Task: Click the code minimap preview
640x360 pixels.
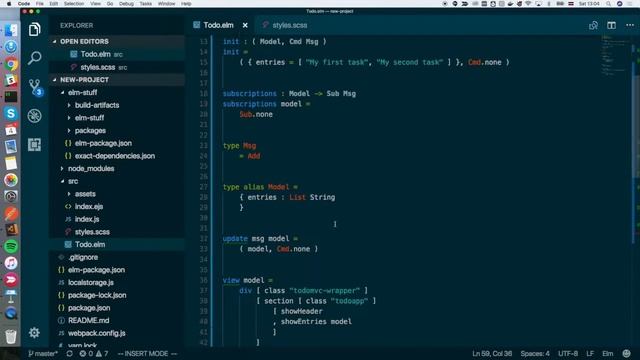Action: (x=616, y=57)
